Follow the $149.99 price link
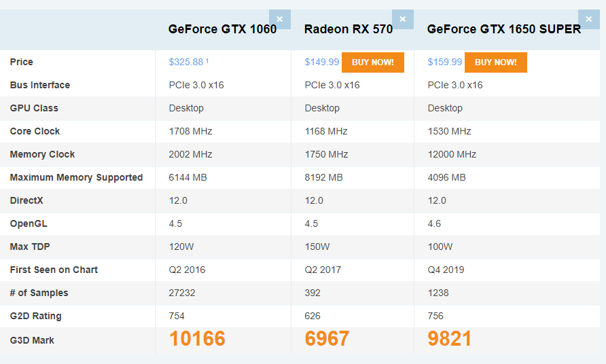Viewport: 606px width, 364px height. pos(322,62)
